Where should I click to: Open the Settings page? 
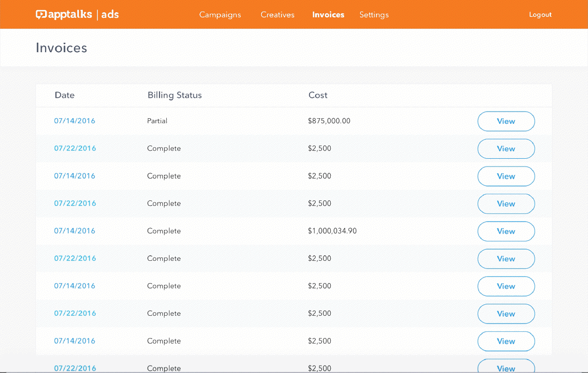(x=373, y=15)
